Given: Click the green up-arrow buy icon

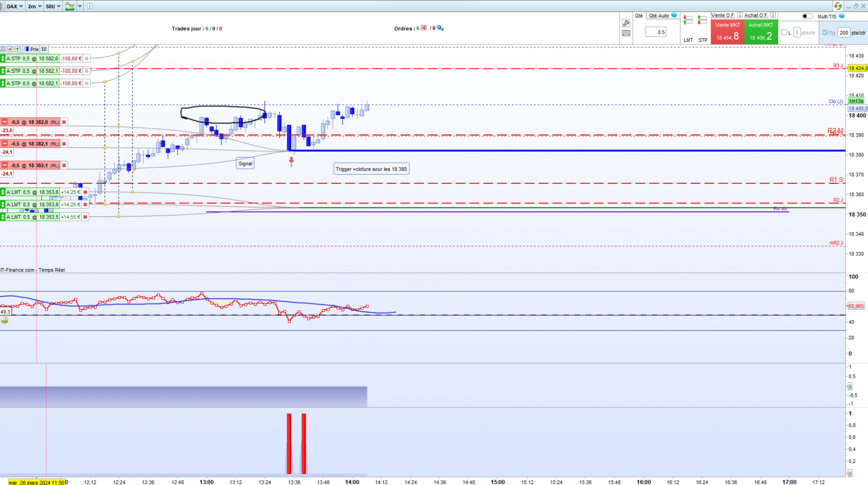Looking at the screenshot, I should coord(17,49).
